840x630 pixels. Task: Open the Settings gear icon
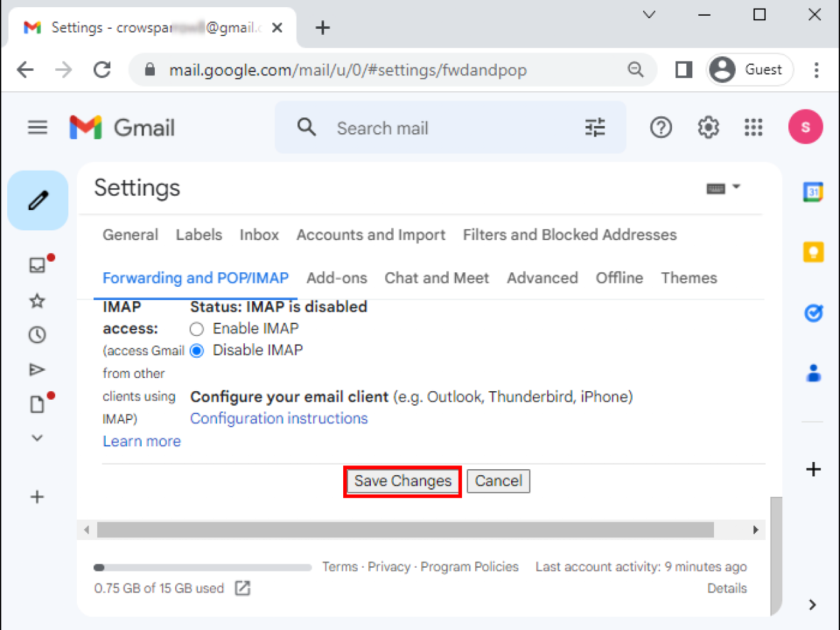click(708, 127)
